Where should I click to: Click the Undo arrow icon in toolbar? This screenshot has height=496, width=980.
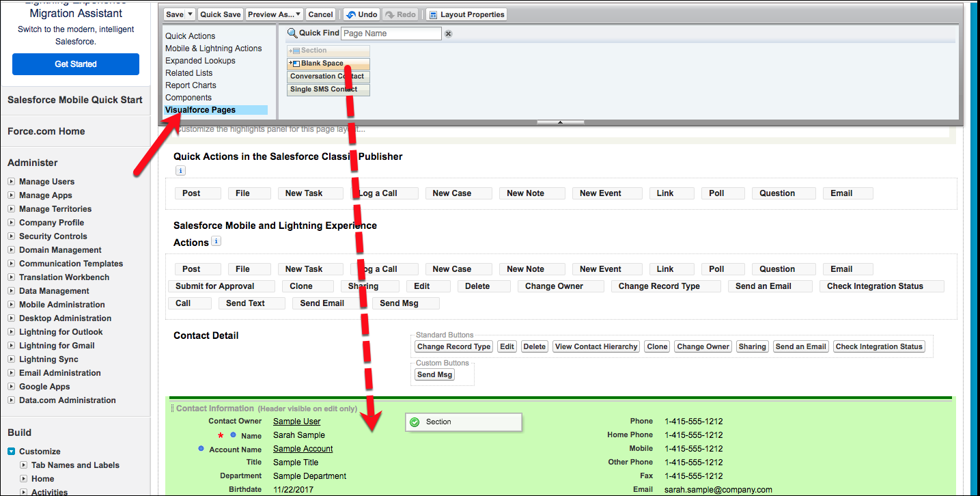tap(350, 14)
